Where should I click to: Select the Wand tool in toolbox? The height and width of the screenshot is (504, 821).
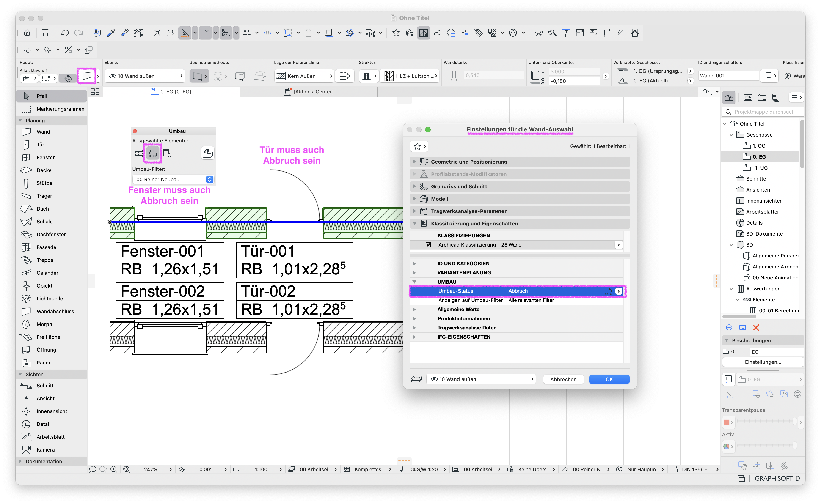[51, 132]
